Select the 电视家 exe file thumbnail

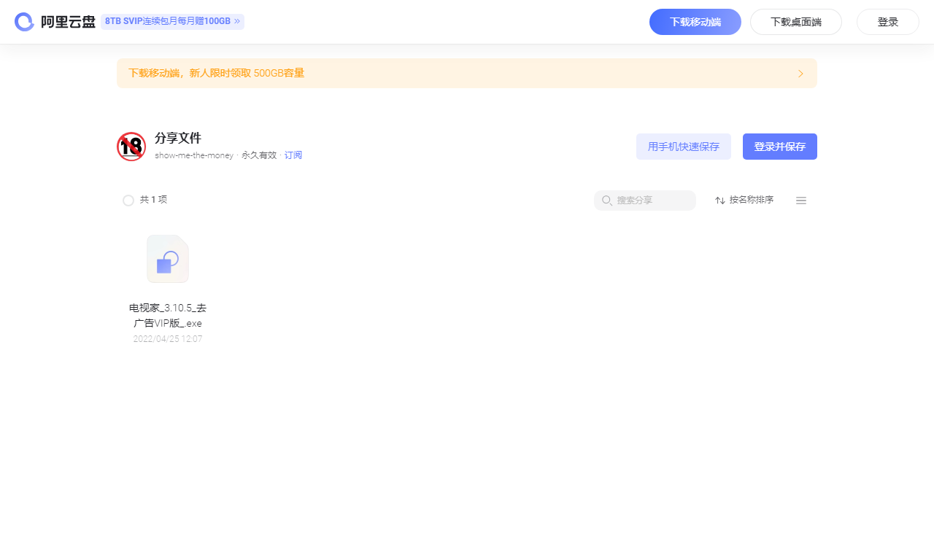pyautogui.click(x=168, y=259)
